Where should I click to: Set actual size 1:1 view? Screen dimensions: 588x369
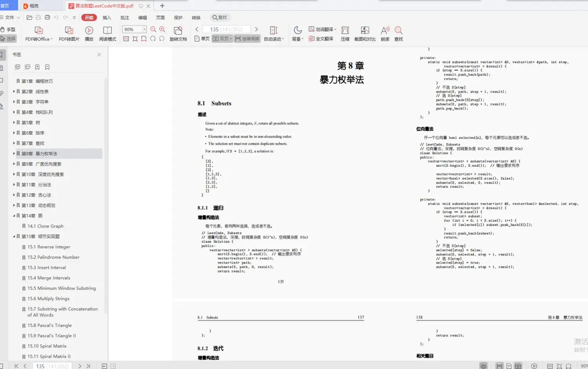[x=126, y=39]
